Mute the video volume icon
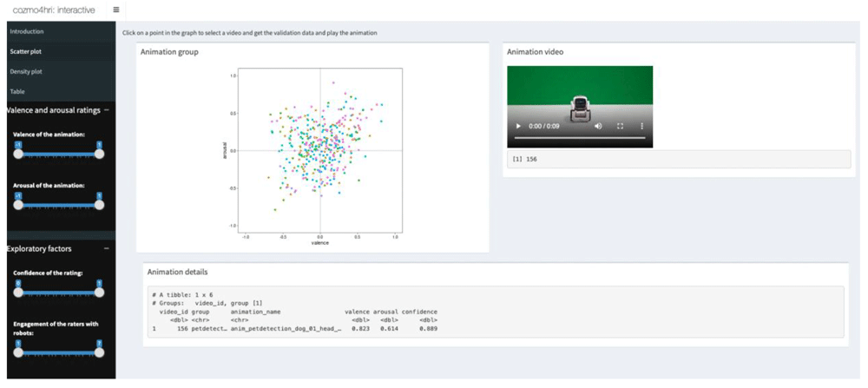This screenshot has height=388, width=868. pos(598,126)
